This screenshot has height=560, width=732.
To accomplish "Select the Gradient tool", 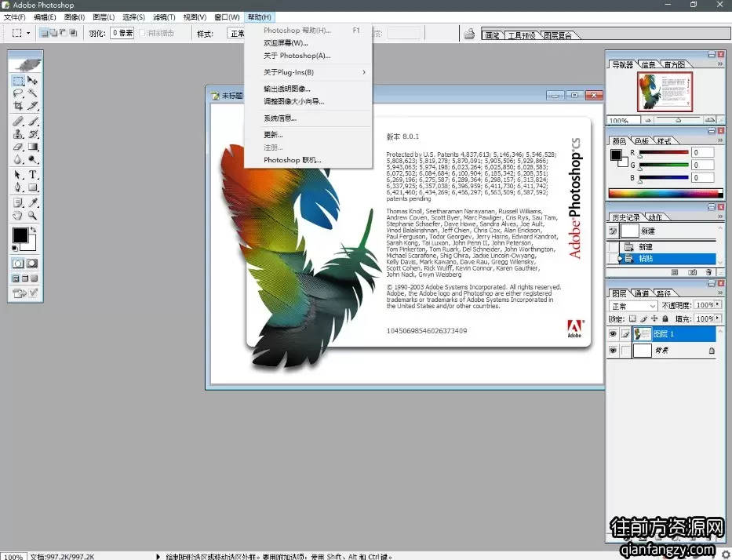I will click(x=32, y=147).
